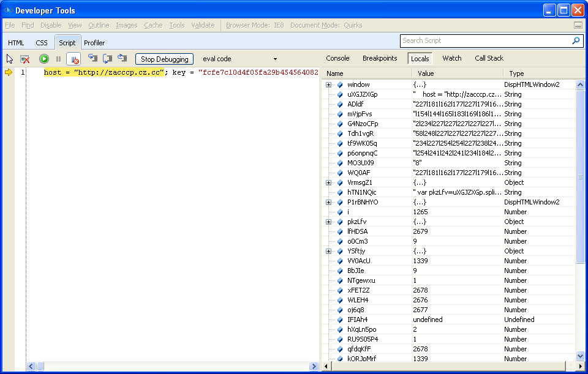Expand the pkzLfv object node
The height and width of the screenshot is (374, 588).
click(x=329, y=222)
